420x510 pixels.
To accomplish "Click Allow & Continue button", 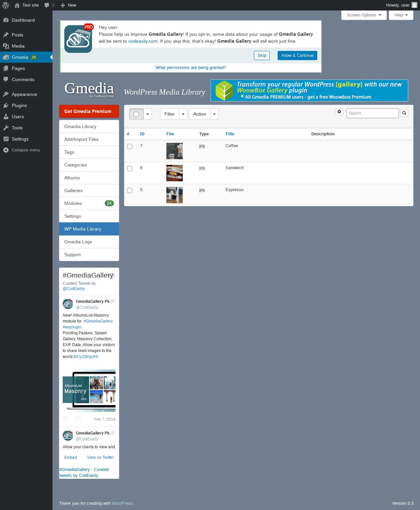I will pyautogui.click(x=297, y=55).
